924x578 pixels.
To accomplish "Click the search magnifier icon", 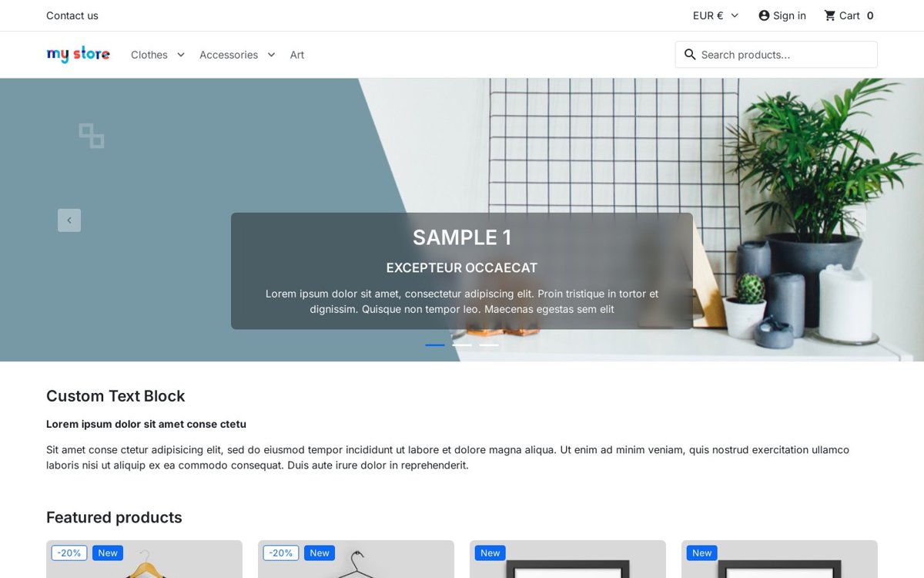I will (x=690, y=55).
